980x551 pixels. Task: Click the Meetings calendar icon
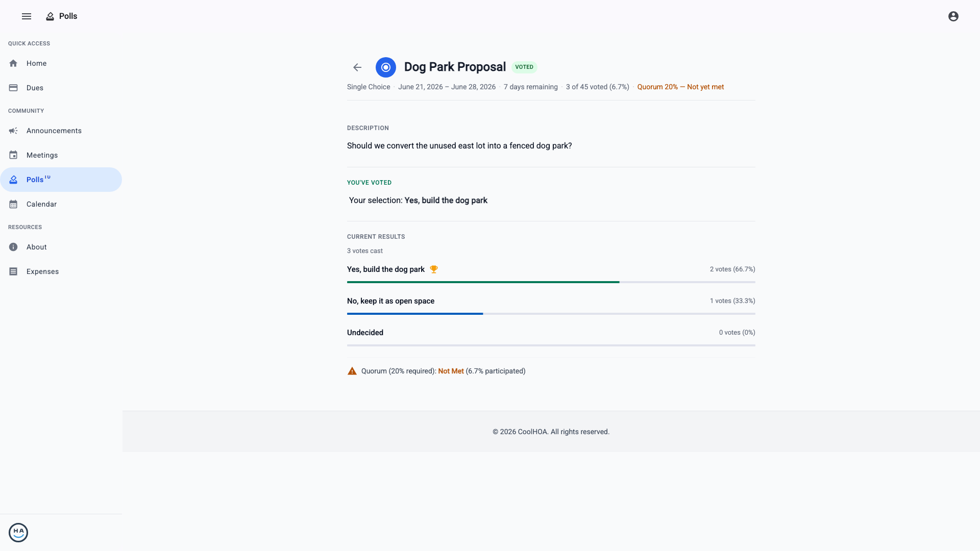13,155
